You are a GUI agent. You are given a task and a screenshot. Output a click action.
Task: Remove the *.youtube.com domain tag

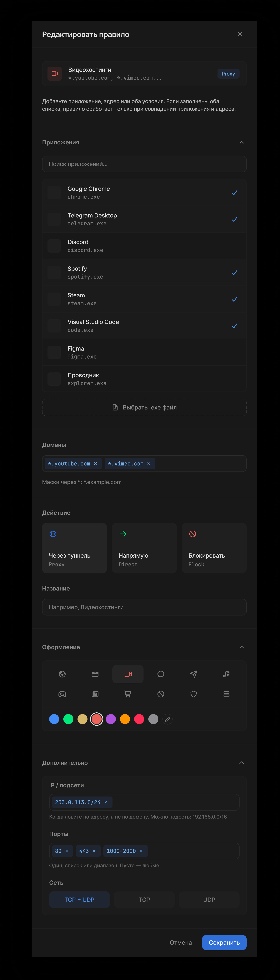pos(95,463)
